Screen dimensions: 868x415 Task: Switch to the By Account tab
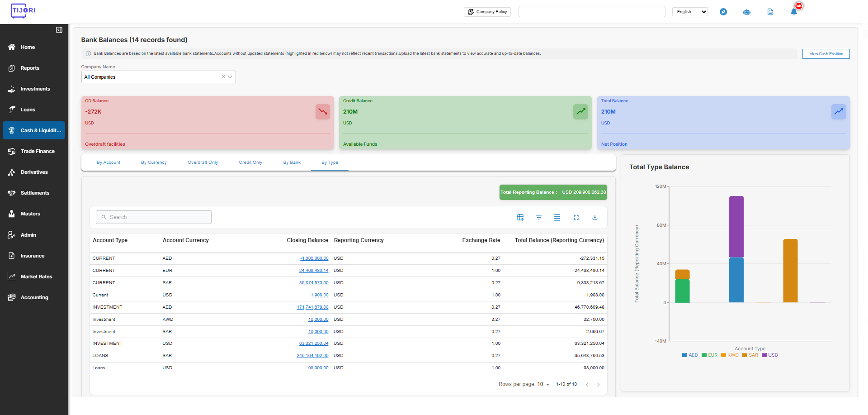[108, 162]
